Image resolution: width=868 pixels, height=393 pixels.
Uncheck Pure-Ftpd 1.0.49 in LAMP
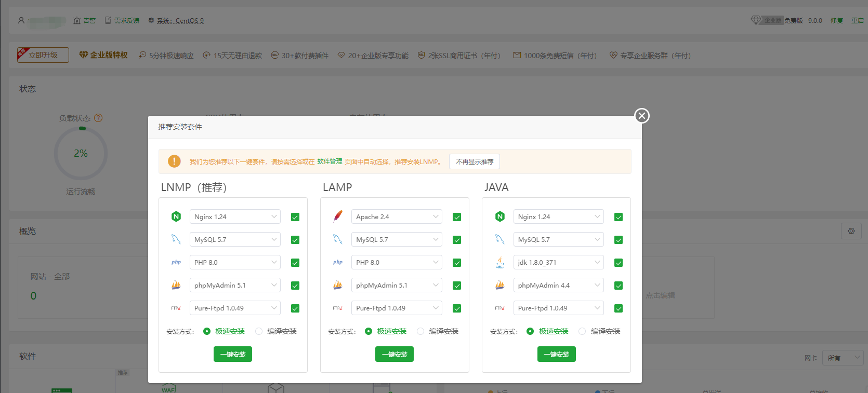457,308
